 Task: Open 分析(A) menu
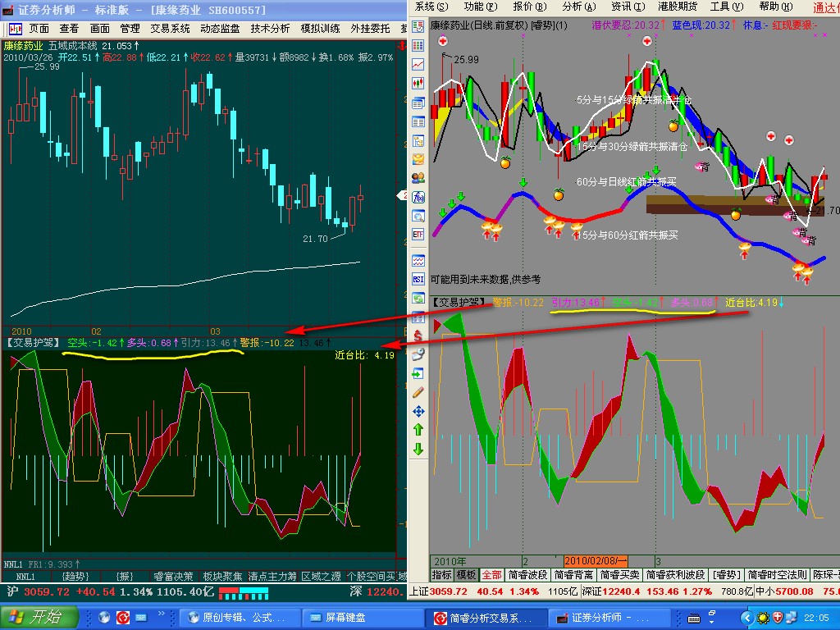pyautogui.click(x=578, y=7)
